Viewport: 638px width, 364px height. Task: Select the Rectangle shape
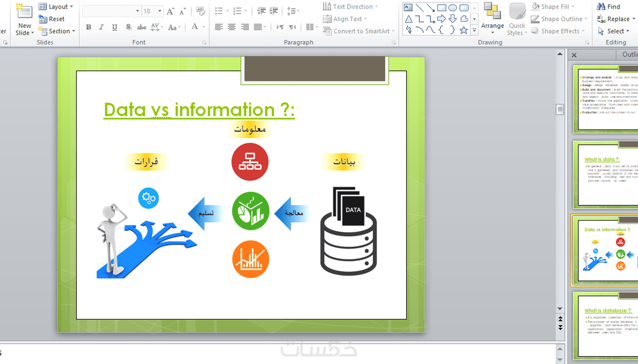click(x=442, y=8)
